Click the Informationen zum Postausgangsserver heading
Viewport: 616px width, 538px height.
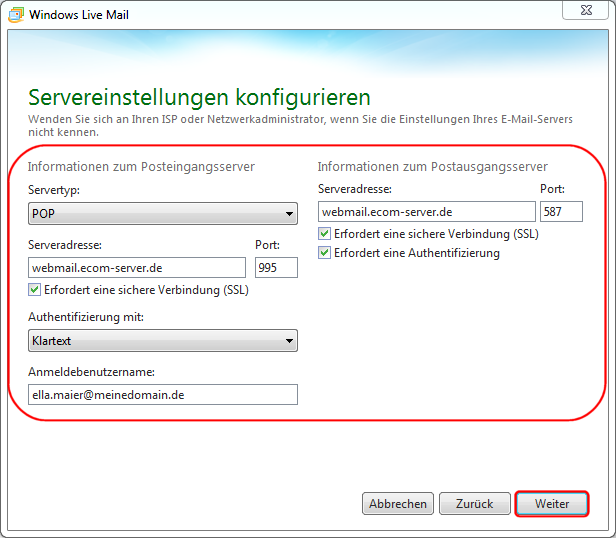click(x=432, y=166)
